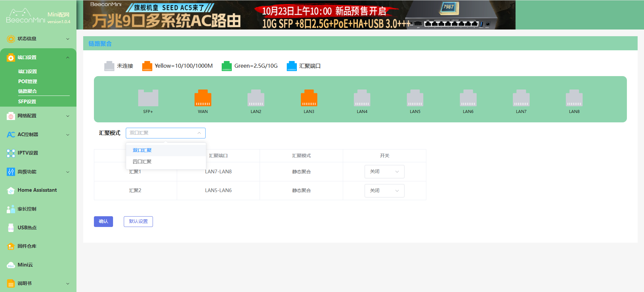Open 固件仓库 firmware repository page
Viewport: 644px width, 292px height.
pos(27,246)
